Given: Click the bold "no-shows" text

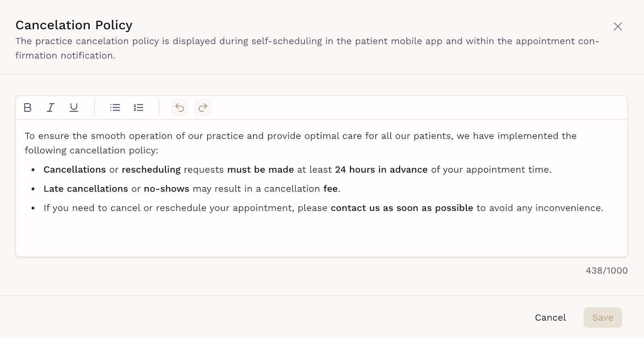Looking at the screenshot, I should [166, 189].
